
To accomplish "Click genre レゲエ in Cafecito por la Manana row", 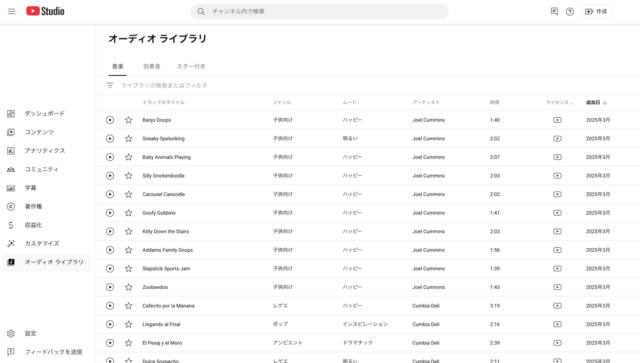I will point(280,306).
